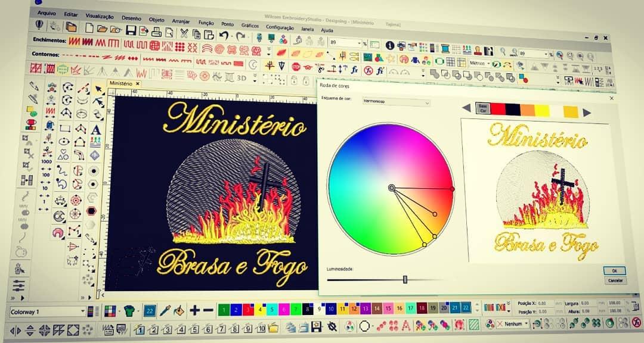Viewport: 644px width, 343px height.
Task: Click the color picker eyedropper icon
Action: click(x=165, y=311)
